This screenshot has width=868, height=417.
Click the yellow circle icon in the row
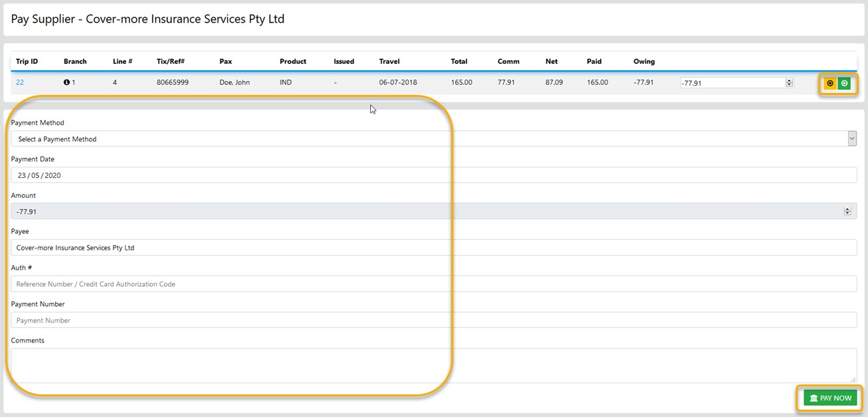830,83
